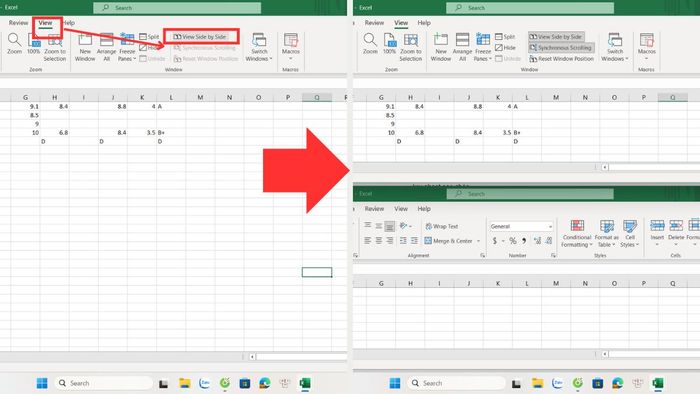Click Hide window in top-right Excel window
This screenshot has height=394, width=700.
[505, 48]
